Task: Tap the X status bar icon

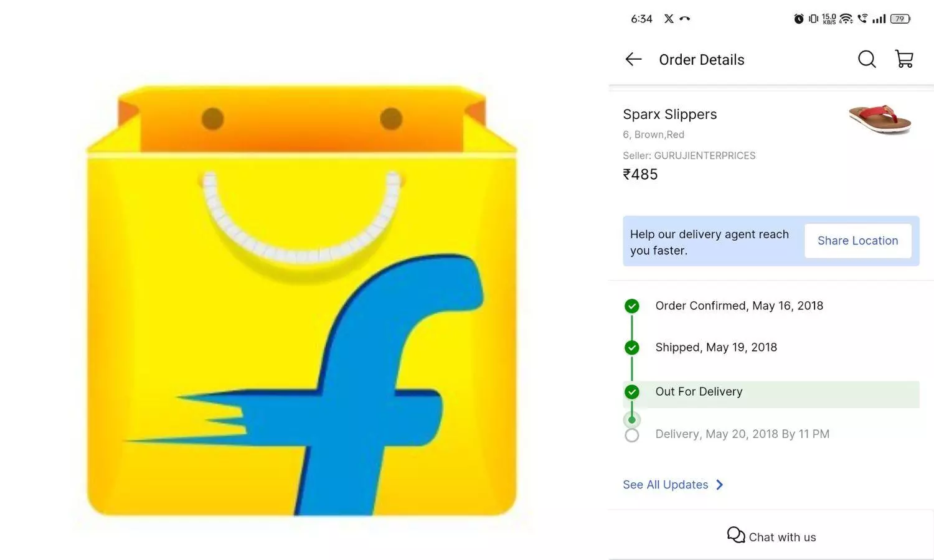Action: tap(667, 19)
